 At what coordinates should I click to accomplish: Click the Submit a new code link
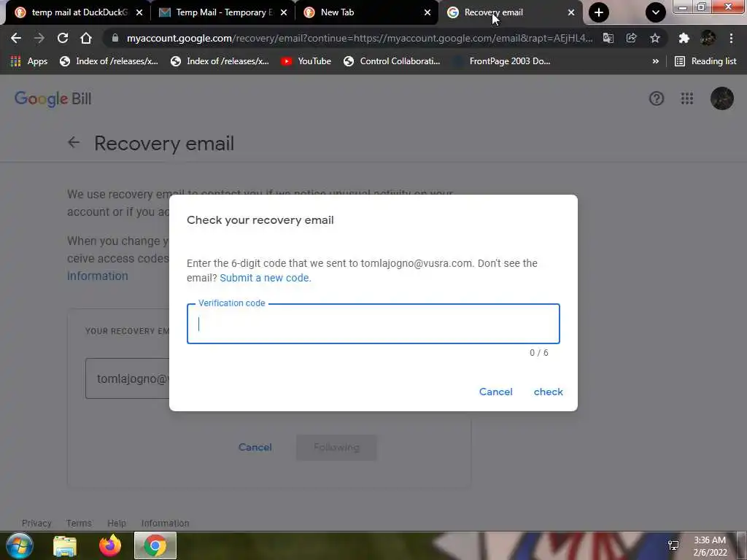tap(266, 278)
